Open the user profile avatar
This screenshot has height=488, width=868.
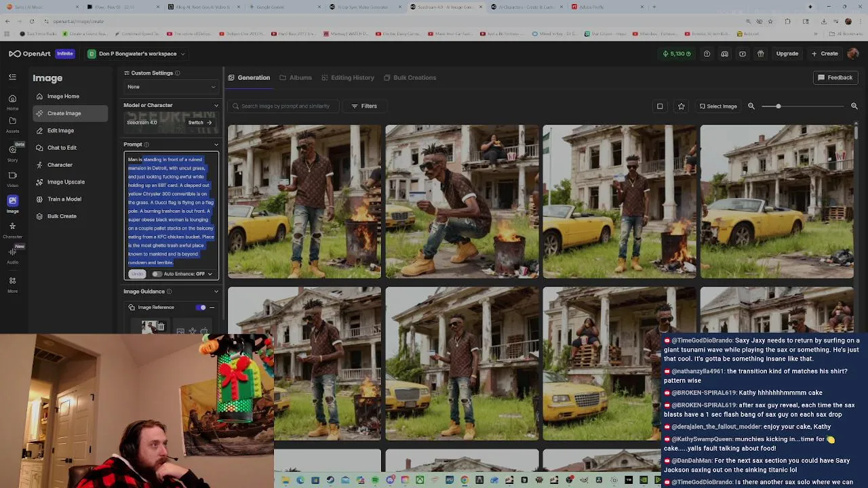[853, 54]
